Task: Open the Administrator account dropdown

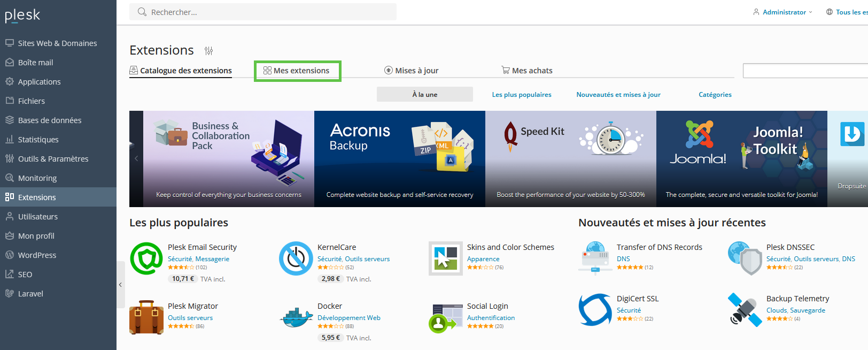Action: point(782,12)
